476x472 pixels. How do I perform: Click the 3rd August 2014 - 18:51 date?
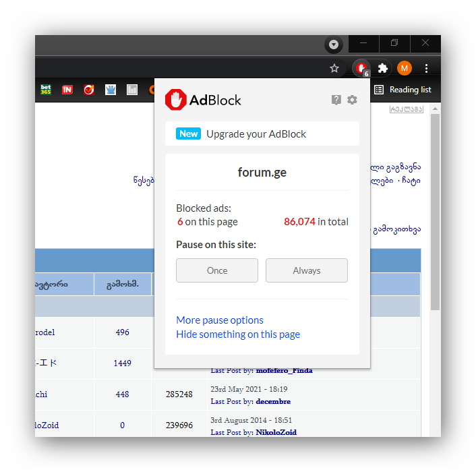[x=251, y=420]
